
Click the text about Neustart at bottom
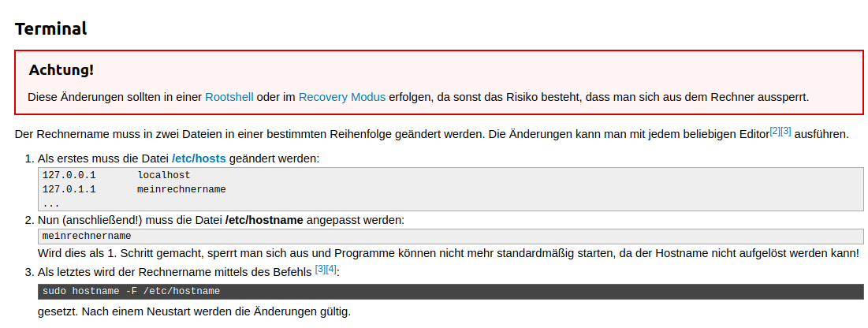point(194,311)
